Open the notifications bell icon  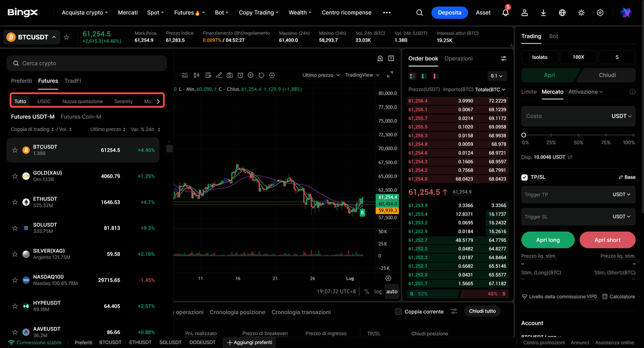click(506, 13)
